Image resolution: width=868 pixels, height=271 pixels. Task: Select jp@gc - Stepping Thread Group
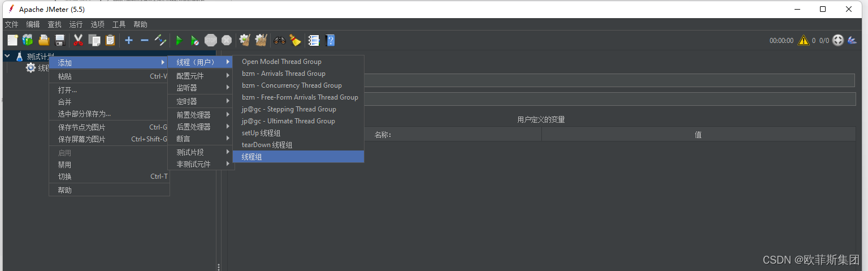coord(298,109)
